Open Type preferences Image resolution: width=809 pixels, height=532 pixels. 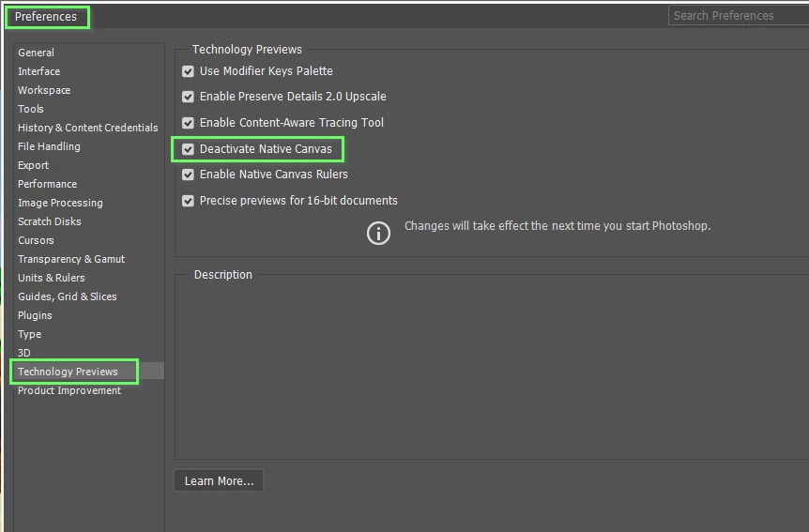click(x=30, y=334)
